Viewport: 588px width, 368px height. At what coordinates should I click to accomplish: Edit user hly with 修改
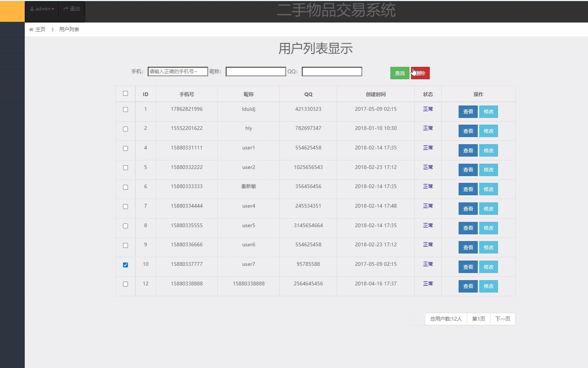[x=488, y=131]
